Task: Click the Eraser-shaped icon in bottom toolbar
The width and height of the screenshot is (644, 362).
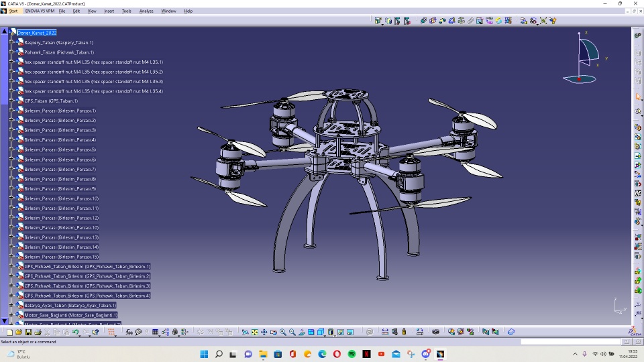Action: pyautogui.click(x=511, y=332)
